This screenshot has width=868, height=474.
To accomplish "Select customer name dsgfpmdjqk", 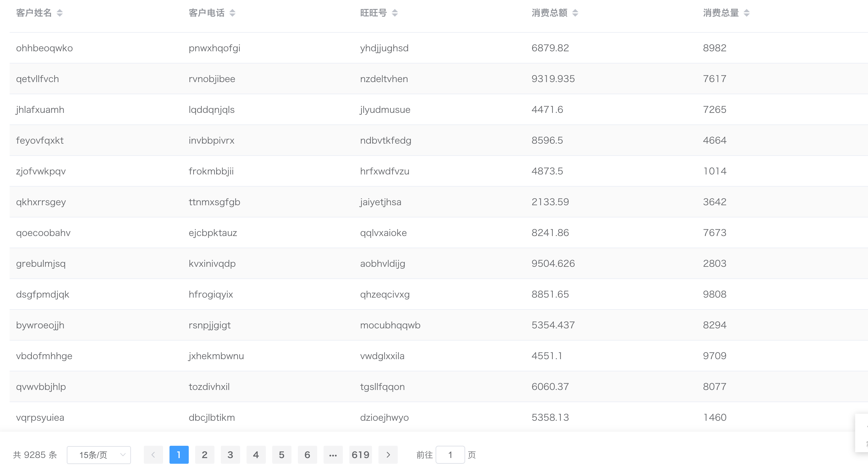I will coord(43,295).
